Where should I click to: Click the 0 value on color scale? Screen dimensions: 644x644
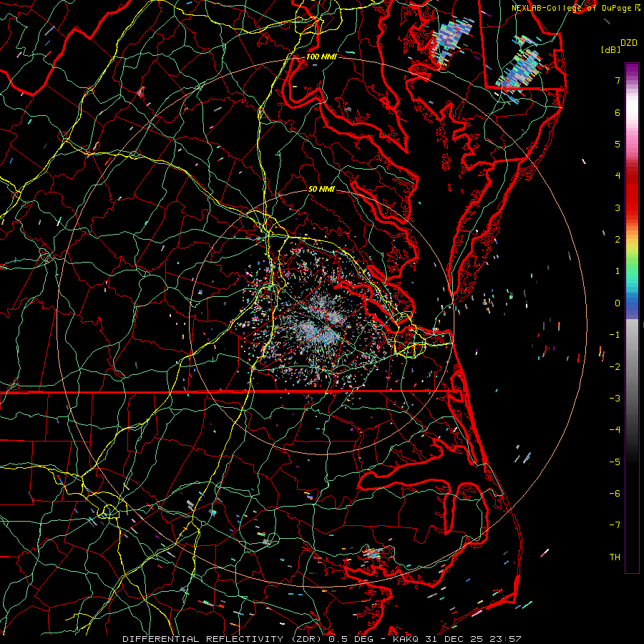(618, 303)
